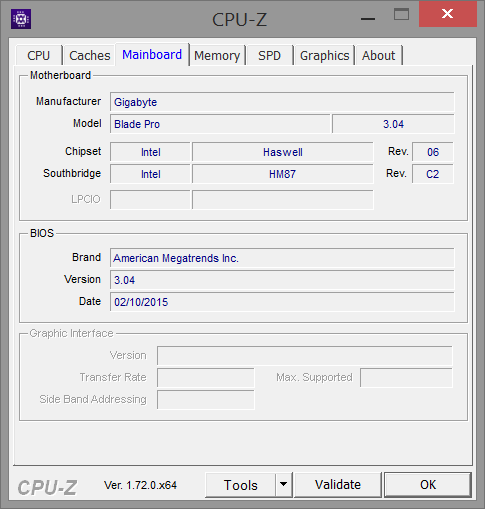Click the CPU-Z app icon in title bar
The width and height of the screenshot is (485, 509).
click(21, 19)
